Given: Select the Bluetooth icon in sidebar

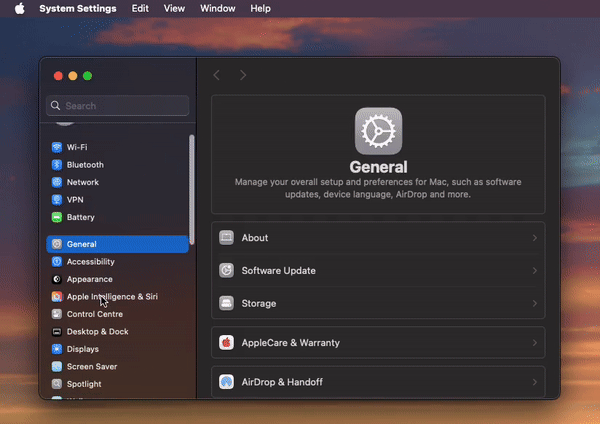Looking at the screenshot, I should [x=57, y=165].
